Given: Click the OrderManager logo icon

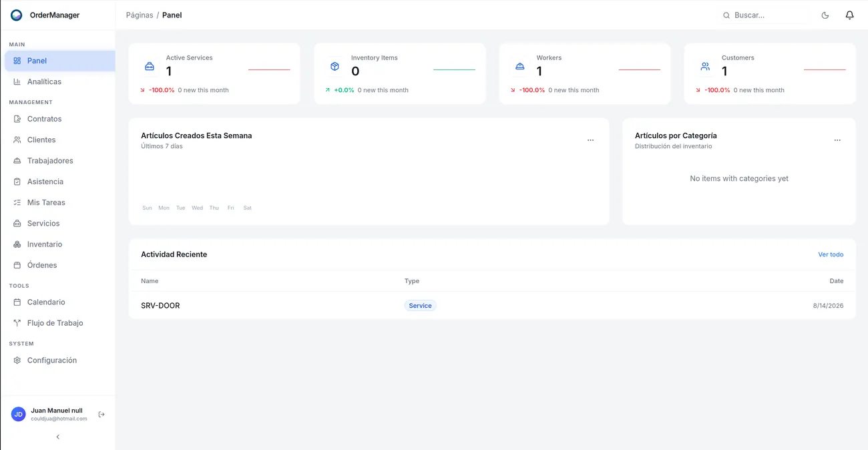Looking at the screenshot, I should [17, 15].
